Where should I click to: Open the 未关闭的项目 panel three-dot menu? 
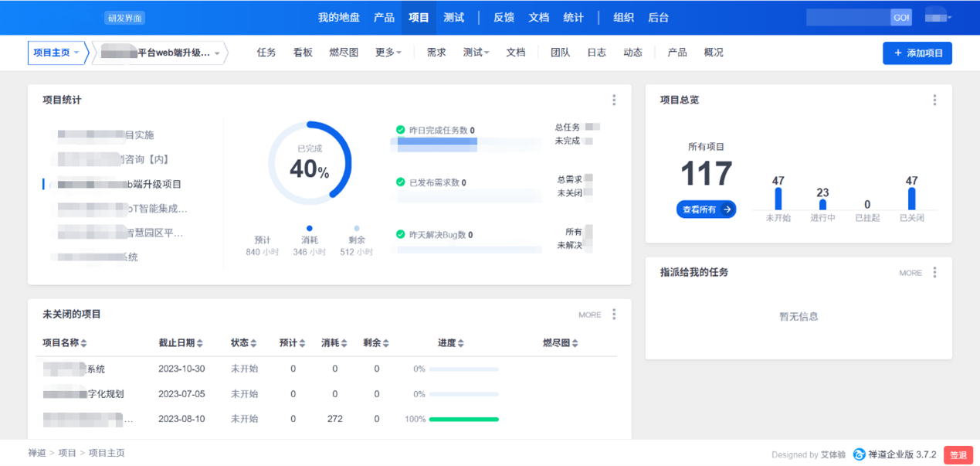(x=614, y=315)
